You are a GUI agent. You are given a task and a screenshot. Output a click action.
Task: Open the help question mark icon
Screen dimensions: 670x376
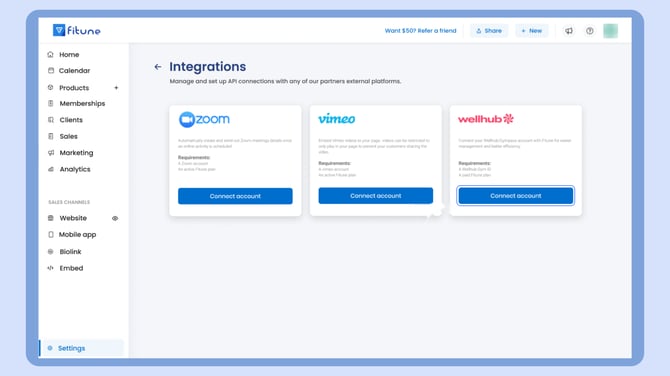590,31
